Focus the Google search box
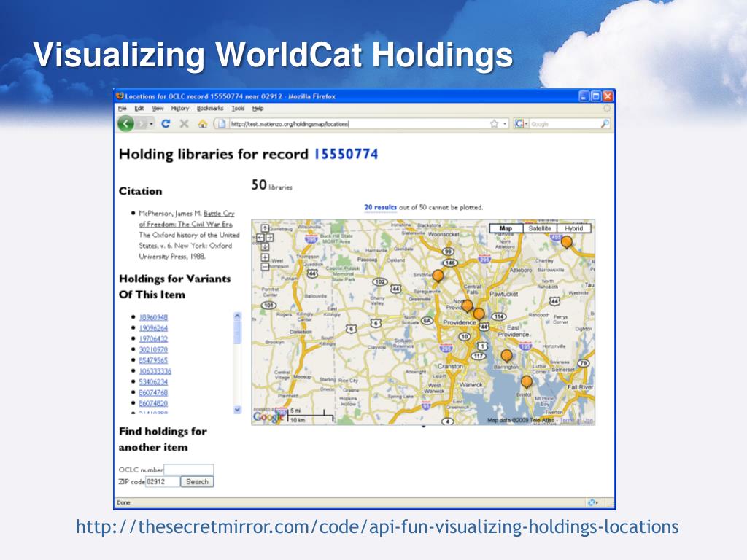This screenshot has width=747, height=560. point(564,124)
